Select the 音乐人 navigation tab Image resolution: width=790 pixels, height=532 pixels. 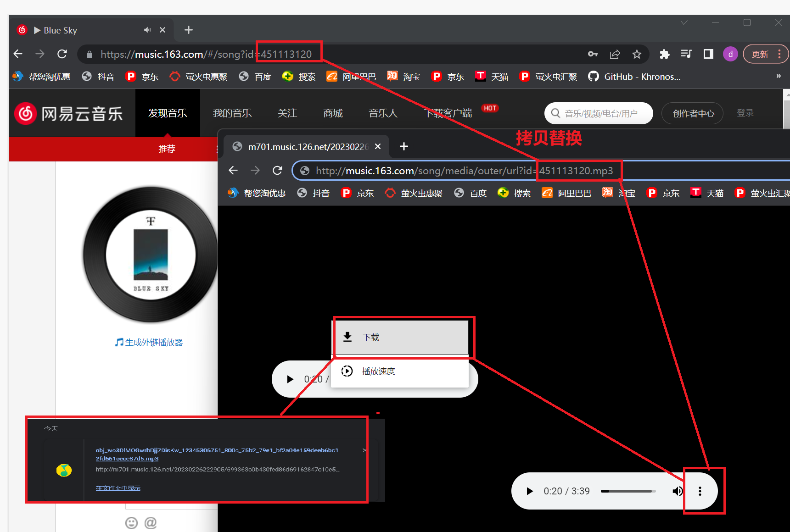pyautogui.click(x=383, y=113)
